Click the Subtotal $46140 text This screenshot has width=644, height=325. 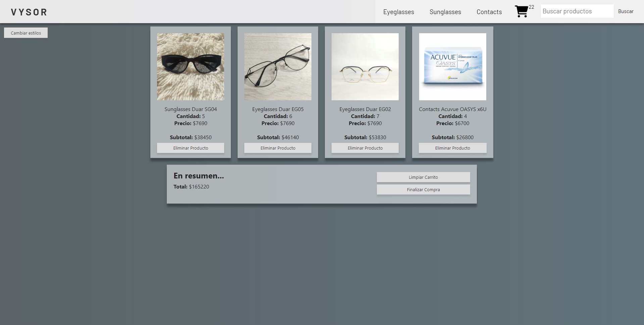[x=278, y=138]
